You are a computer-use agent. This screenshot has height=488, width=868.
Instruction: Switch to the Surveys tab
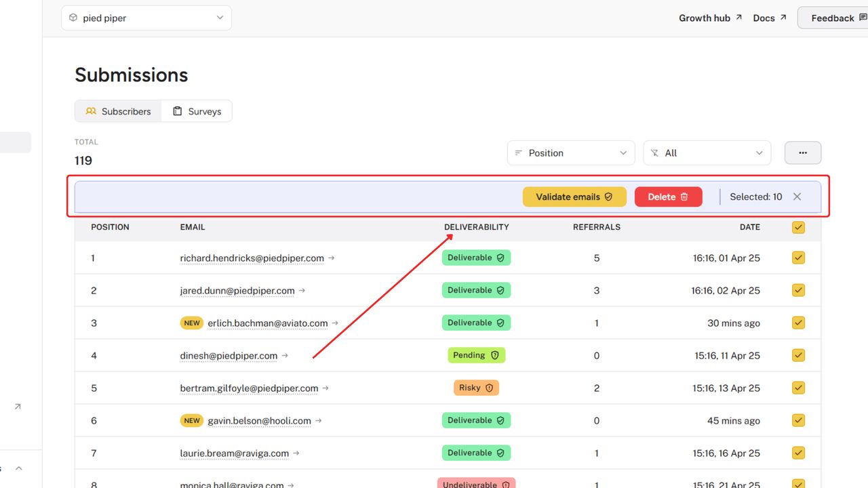[x=197, y=110]
